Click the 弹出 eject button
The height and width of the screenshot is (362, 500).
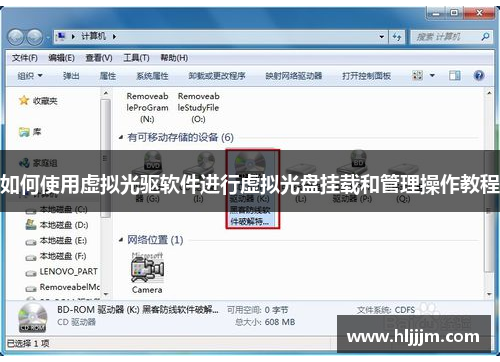coord(71,76)
